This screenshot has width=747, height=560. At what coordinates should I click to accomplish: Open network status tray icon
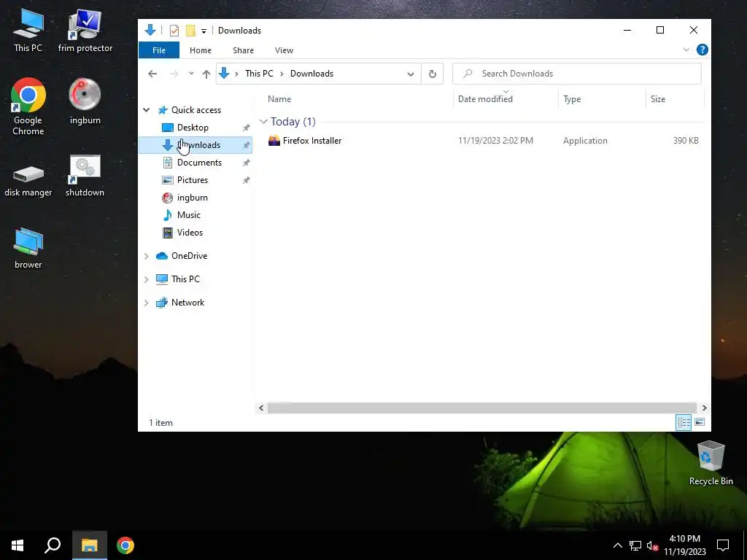635,545
